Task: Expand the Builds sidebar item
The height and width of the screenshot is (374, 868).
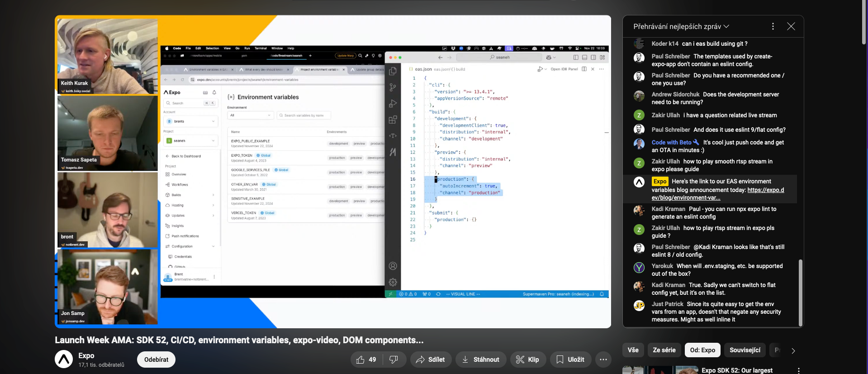Action: pos(190,195)
